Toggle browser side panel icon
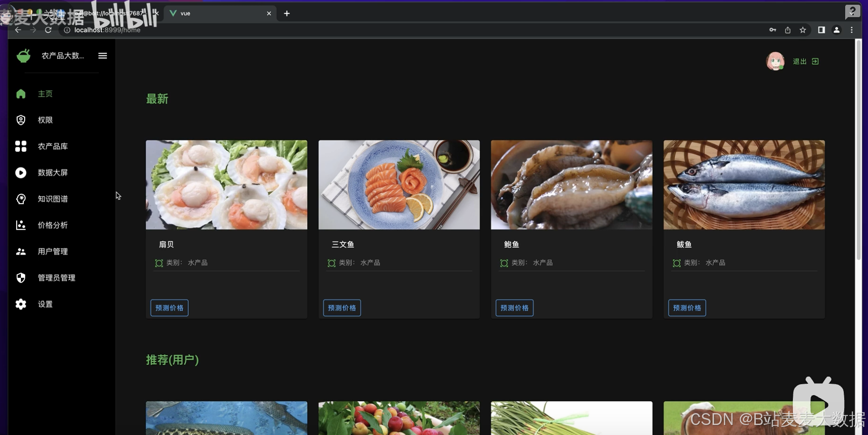Image resolution: width=868 pixels, height=435 pixels. (x=821, y=30)
